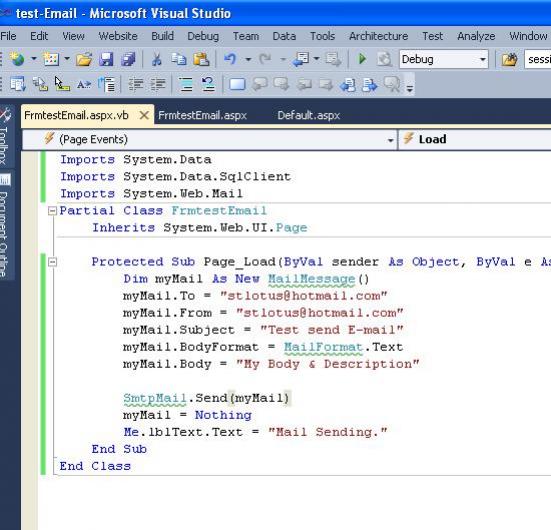The height and width of the screenshot is (530, 551).
Task: Uncomment the selected lines icon
Action: (x=208, y=84)
